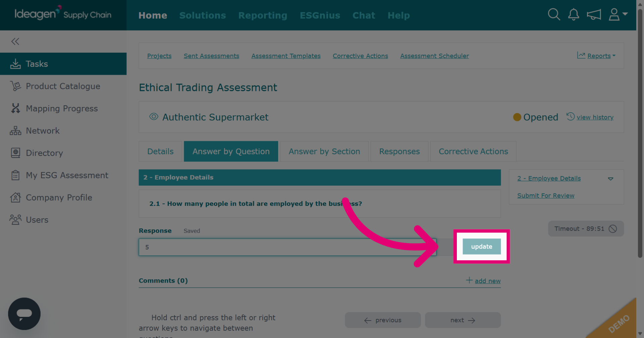Go to Mapping Progress
This screenshot has width=644, height=338.
tap(63, 108)
